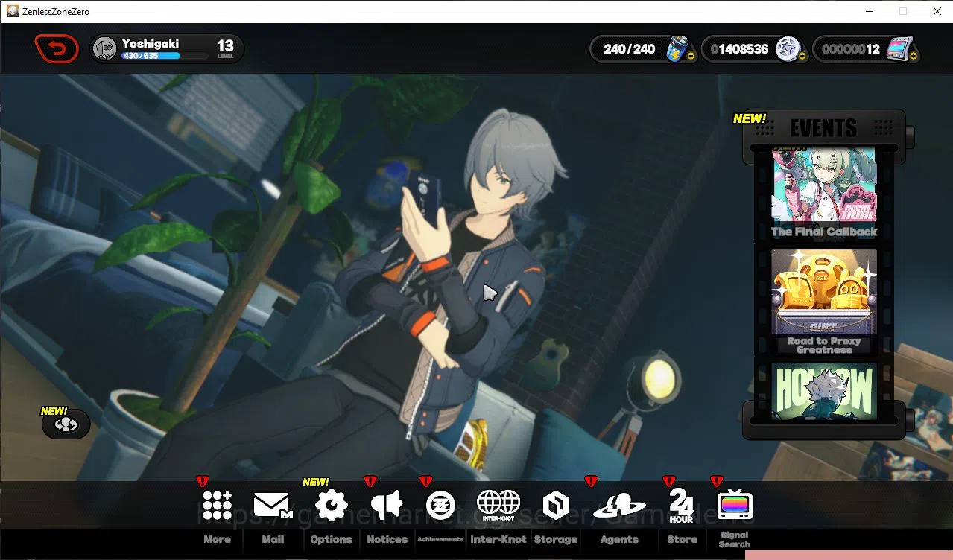The width and height of the screenshot is (953, 560).
Task: Open the Inter-Knot globe icon
Action: (x=498, y=504)
